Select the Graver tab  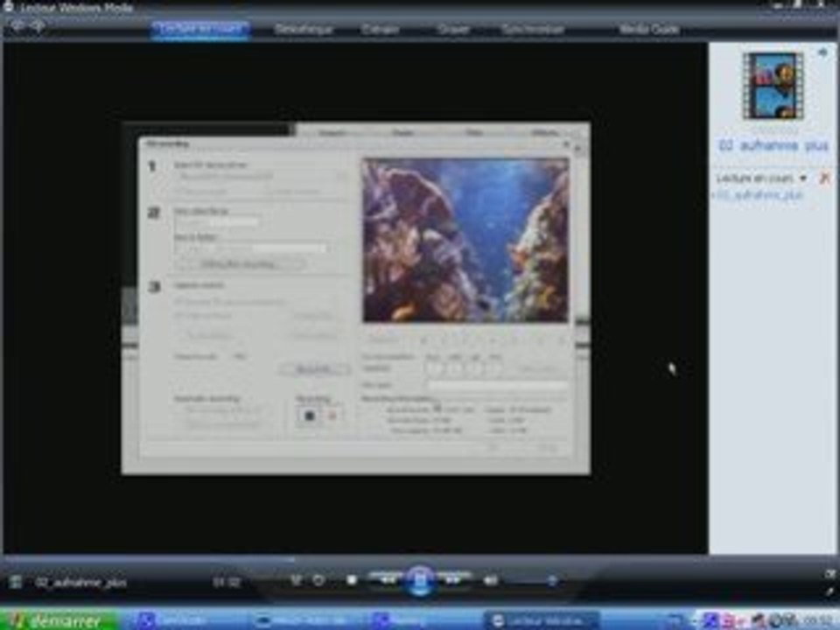tap(453, 29)
